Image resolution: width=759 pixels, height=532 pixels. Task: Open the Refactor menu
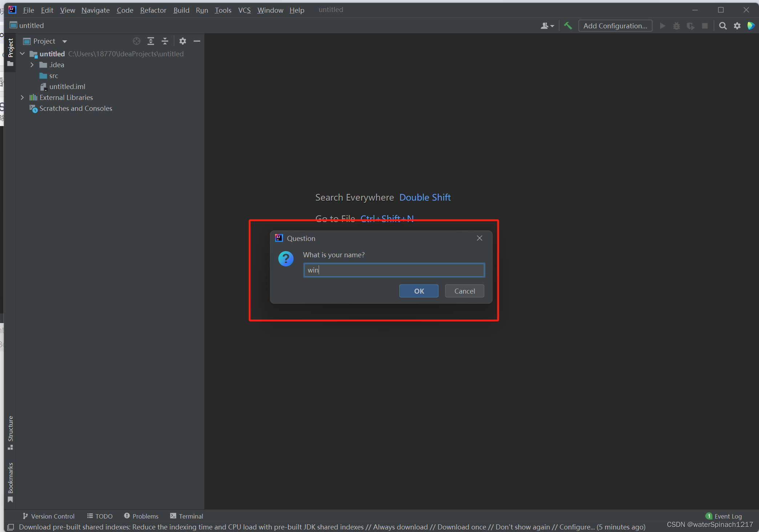click(x=153, y=10)
